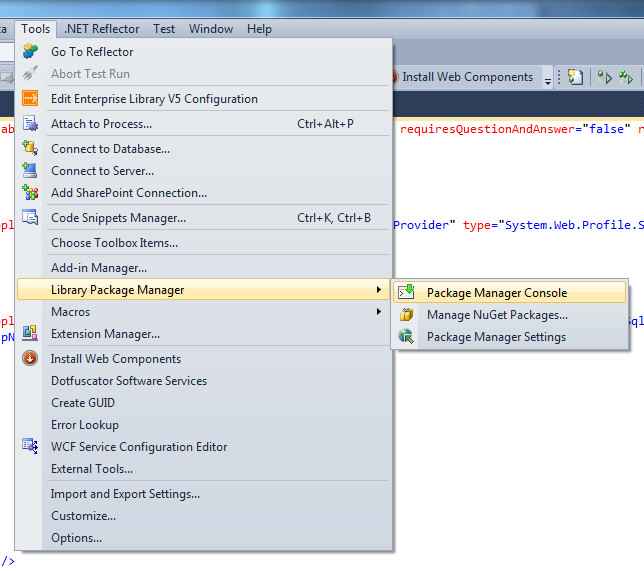Open Add-in Manager...
Image resolution: width=644 pixels, height=571 pixels.
click(203, 268)
